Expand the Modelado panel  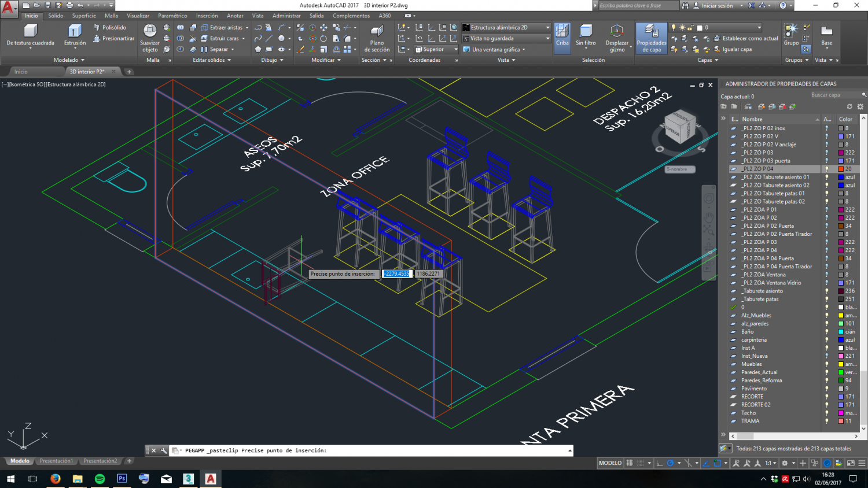[x=69, y=60]
